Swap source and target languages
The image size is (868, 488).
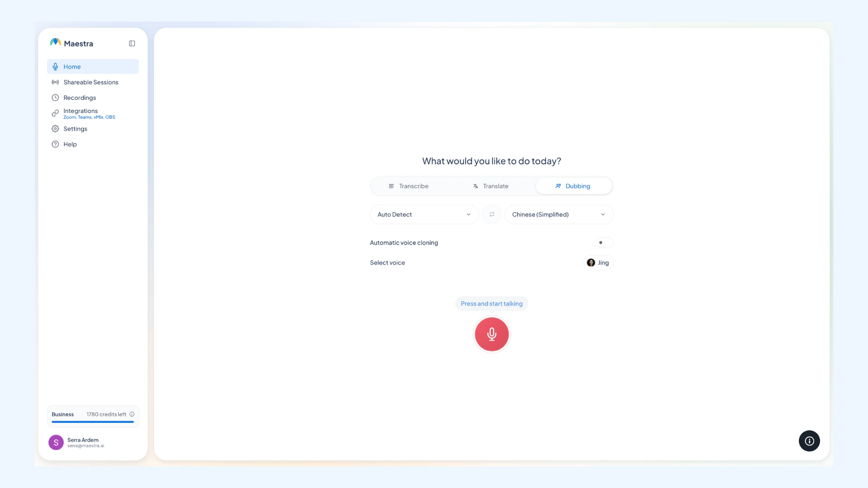[x=492, y=215]
